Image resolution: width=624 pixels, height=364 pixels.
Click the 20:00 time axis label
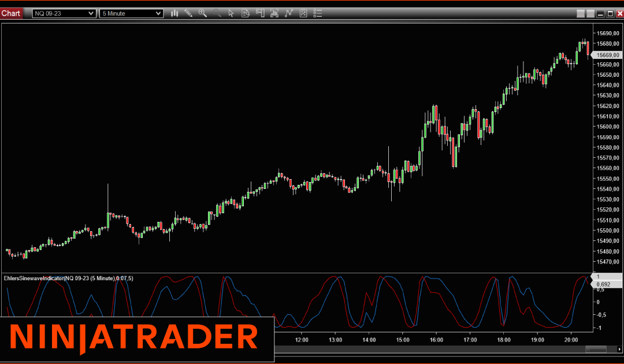(571, 340)
